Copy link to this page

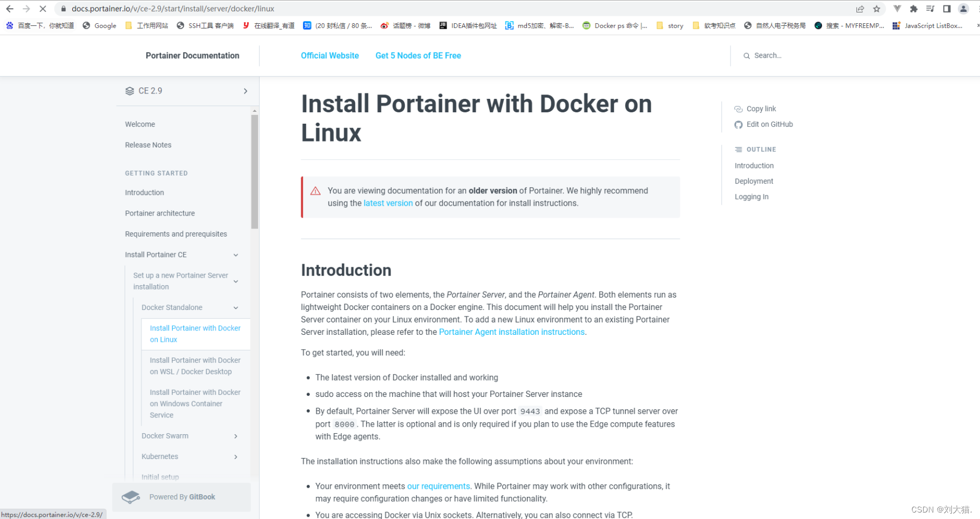pyautogui.click(x=755, y=109)
